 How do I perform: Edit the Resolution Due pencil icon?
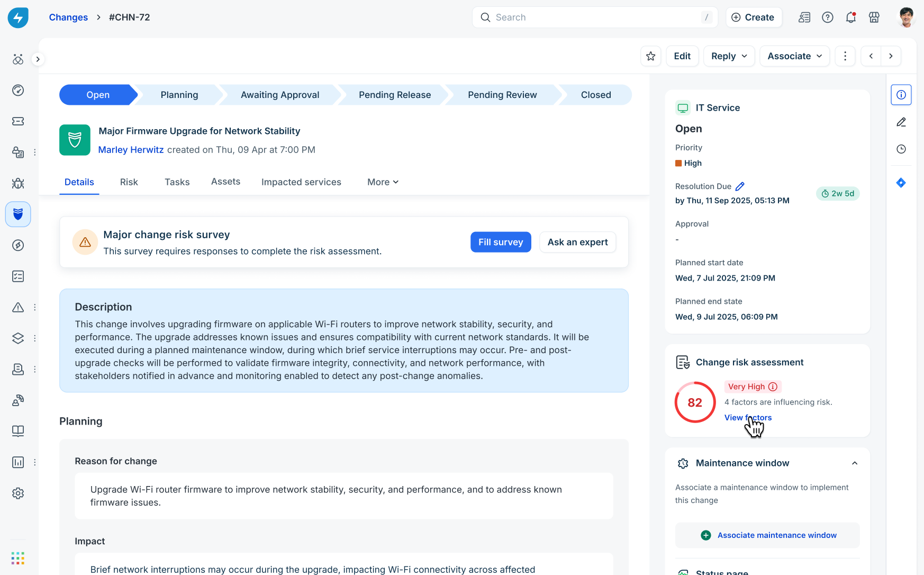pyautogui.click(x=740, y=186)
